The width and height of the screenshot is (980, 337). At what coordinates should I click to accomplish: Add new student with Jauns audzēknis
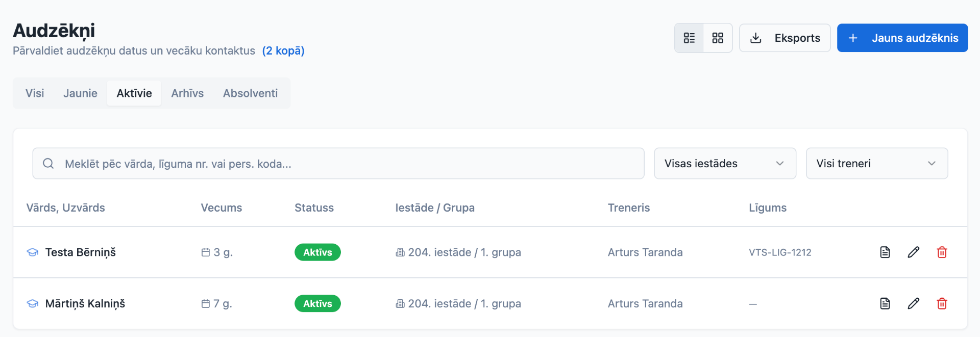point(902,38)
